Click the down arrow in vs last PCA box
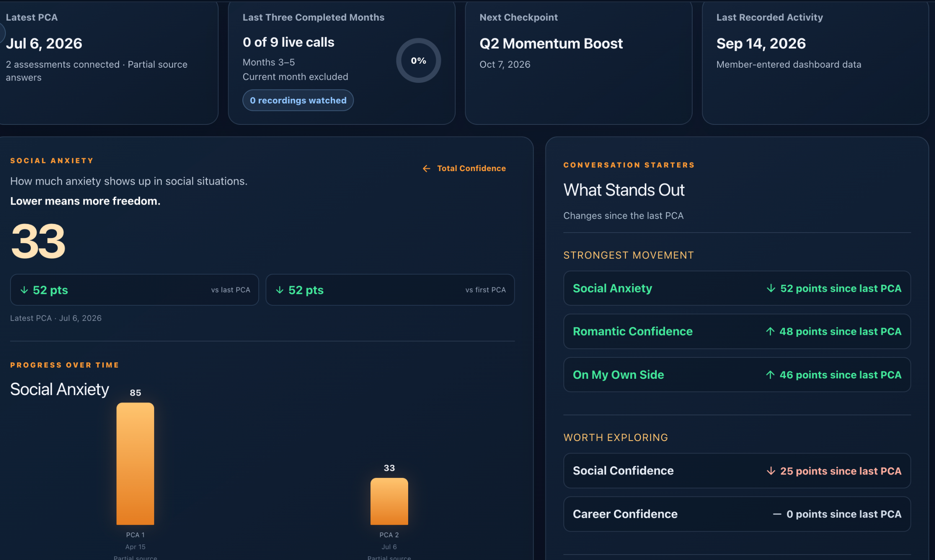935x560 pixels. pos(24,290)
